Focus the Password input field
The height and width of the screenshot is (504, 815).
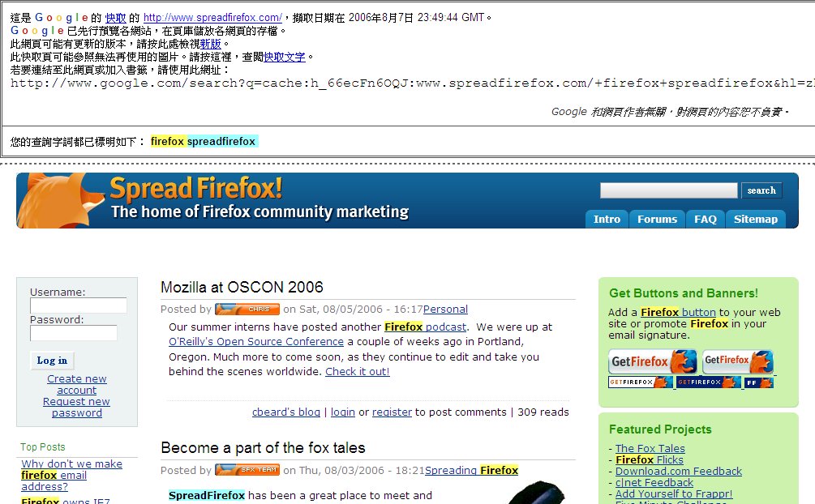click(x=74, y=333)
